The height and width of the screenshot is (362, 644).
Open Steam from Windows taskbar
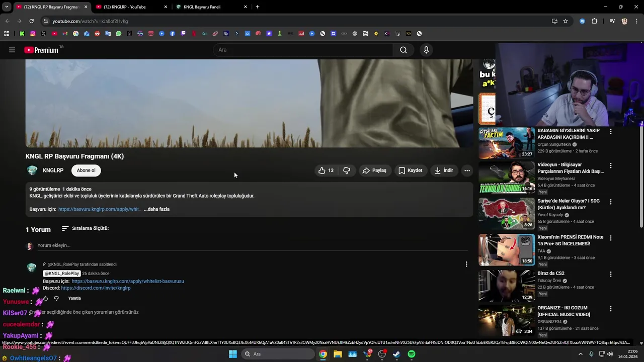coord(396,354)
